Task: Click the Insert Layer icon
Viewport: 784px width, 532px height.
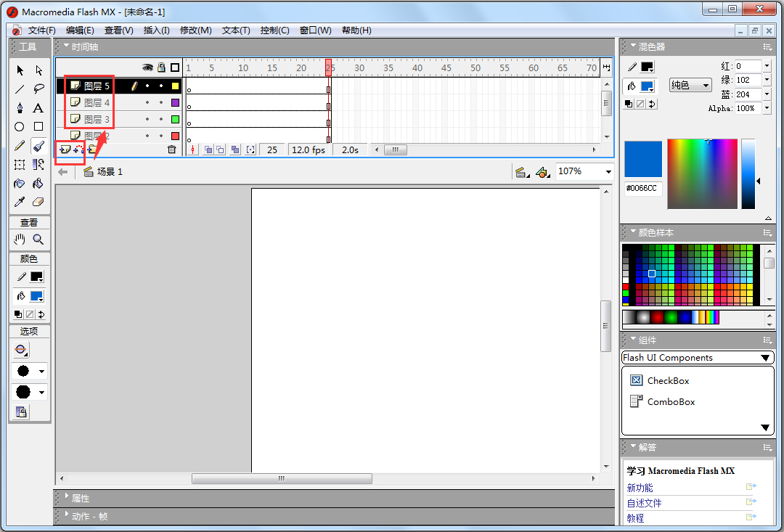Action: tap(65, 150)
